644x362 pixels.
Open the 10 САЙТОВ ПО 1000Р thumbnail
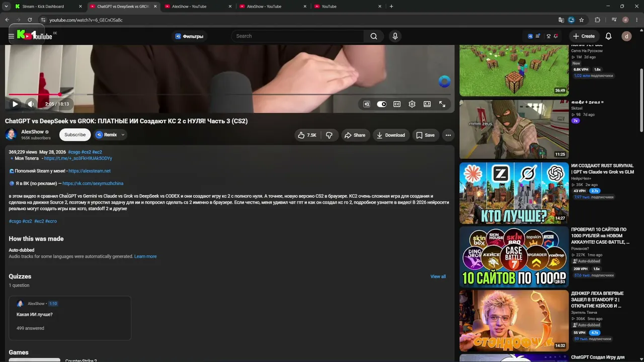[x=514, y=257]
